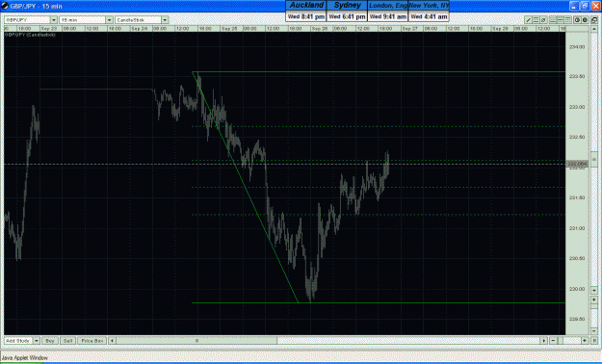This screenshot has width=602, height=364.
Task: Click the vertical zoom plus button
Action: [x=594, y=299]
